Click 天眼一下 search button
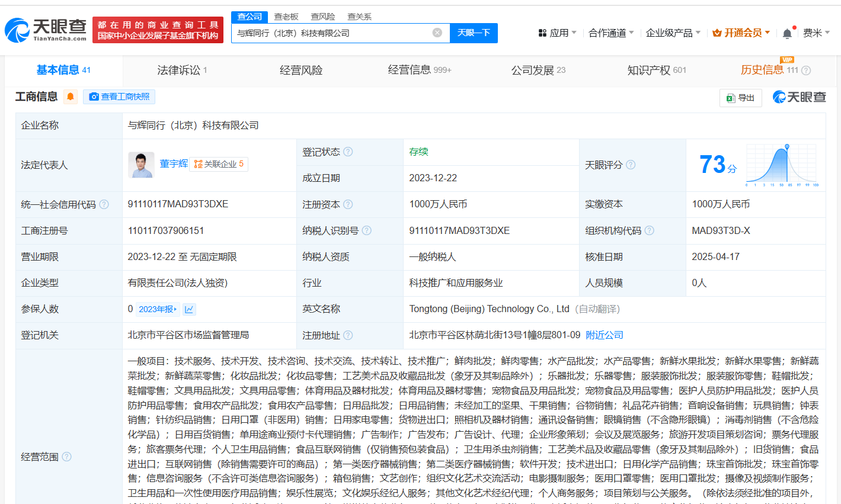The width and height of the screenshot is (841, 504). click(x=474, y=33)
